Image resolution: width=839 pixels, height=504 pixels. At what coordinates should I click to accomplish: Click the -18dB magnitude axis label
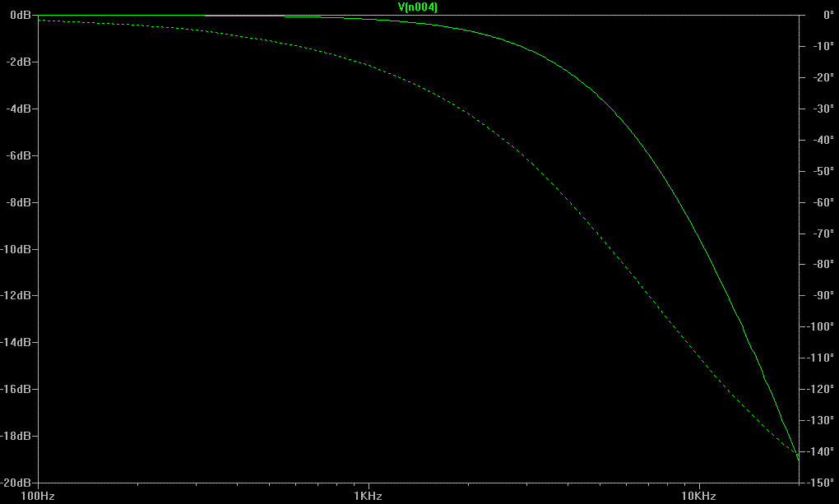pyautogui.click(x=16, y=436)
